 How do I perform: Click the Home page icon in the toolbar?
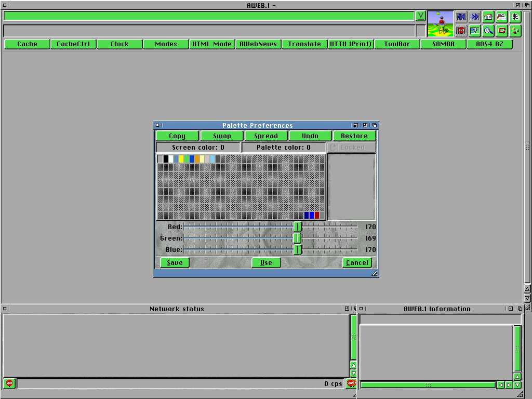pos(488,17)
